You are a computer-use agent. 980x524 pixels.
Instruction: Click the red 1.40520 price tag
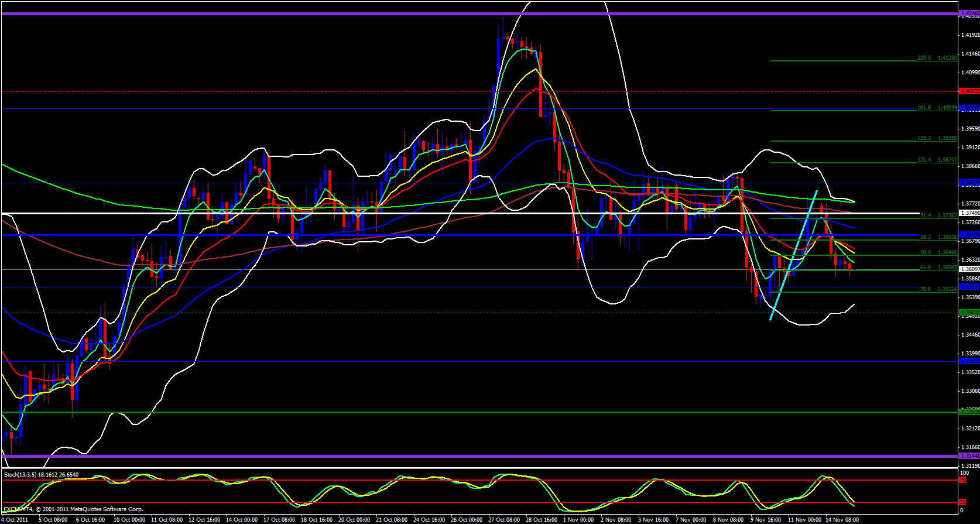[x=969, y=91]
